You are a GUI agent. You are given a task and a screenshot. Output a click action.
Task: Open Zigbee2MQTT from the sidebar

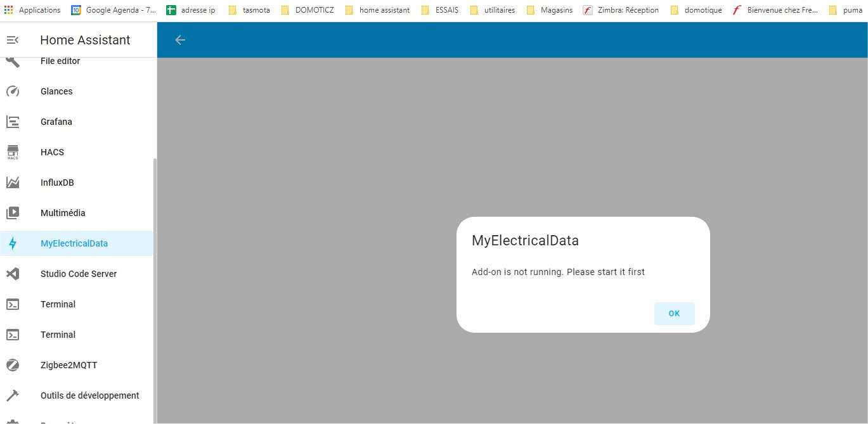coord(77,365)
